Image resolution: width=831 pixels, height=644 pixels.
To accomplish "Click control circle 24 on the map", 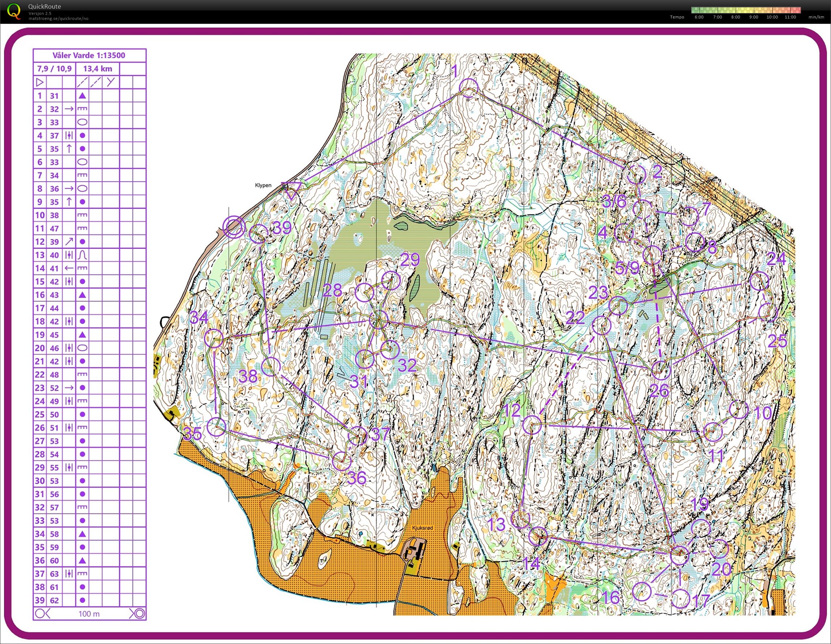I will point(759,281).
